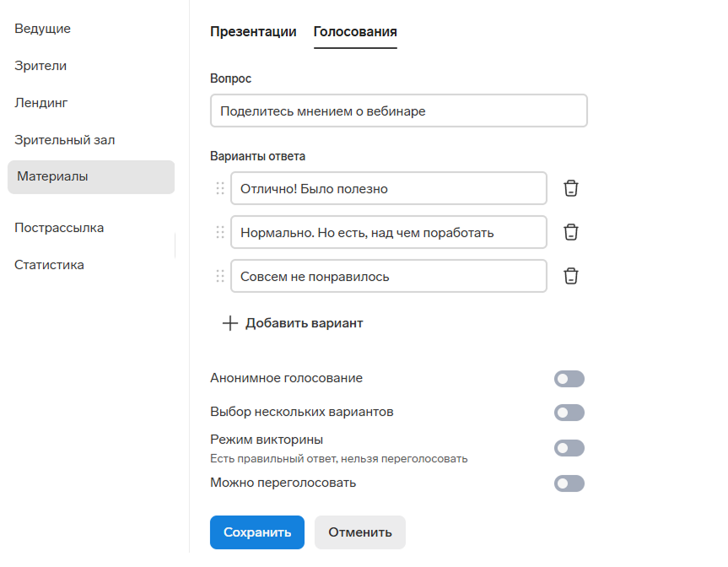Switch to the "Презентации" tab

[x=253, y=32]
